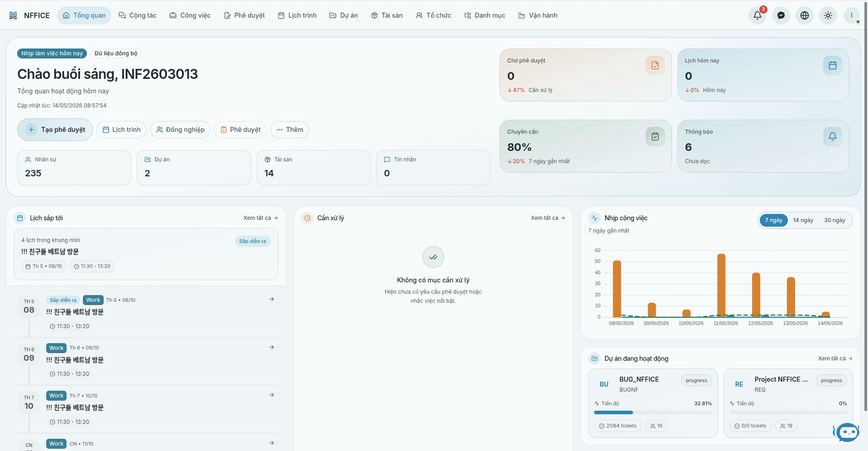Open the messenger chat icon
868x451 pixels.
tap(781, 15)
